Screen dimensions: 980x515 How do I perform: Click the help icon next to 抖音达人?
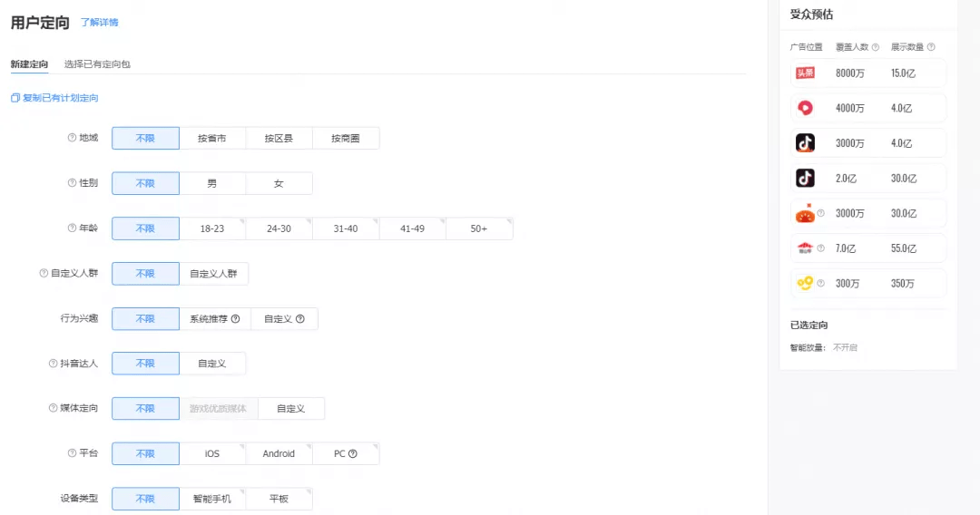[54, 364]
